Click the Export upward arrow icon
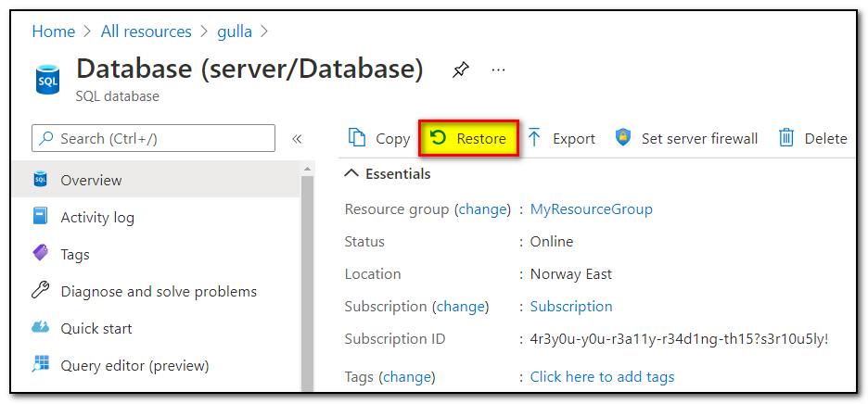The image size is (868, 404). click(x=534, y=138)
